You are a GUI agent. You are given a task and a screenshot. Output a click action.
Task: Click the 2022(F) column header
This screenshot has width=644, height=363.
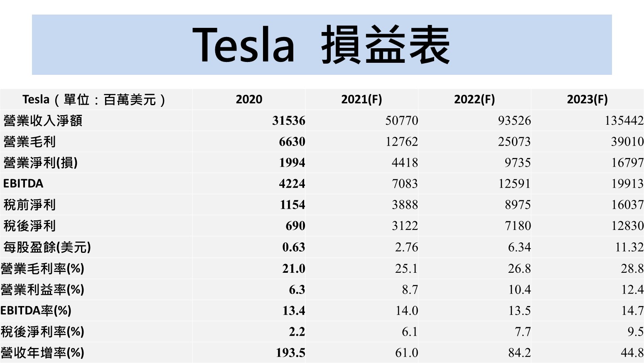[474, 99]
